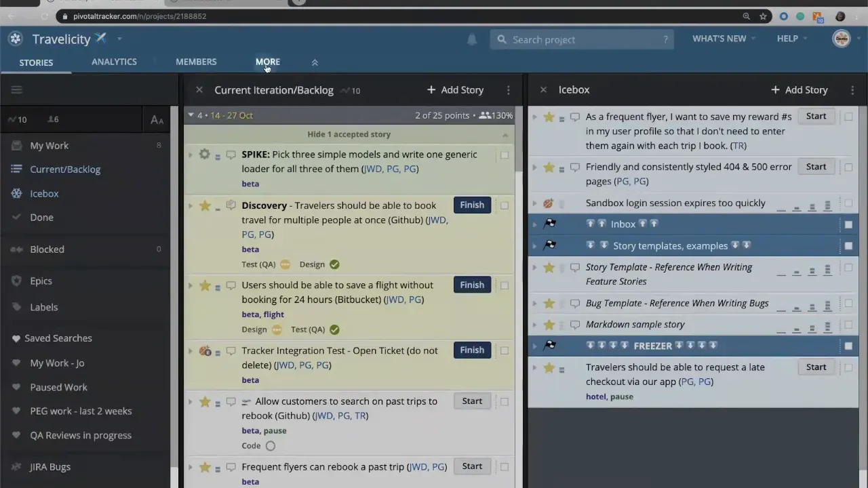The width and height of the screenshot is (868, 488).
Task: Click the Search project input field
Action: (x=583, y=39)
